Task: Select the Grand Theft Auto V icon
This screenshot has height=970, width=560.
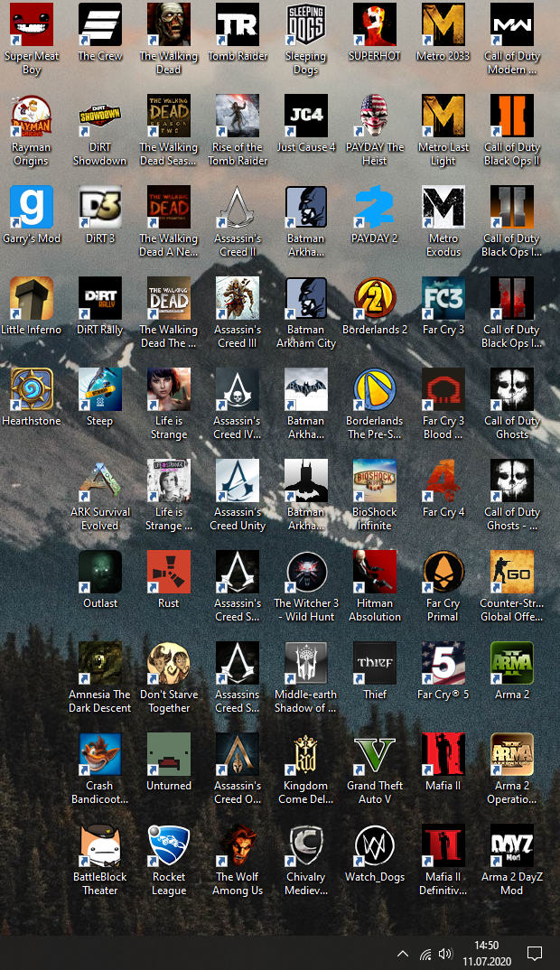Action: 375,755
